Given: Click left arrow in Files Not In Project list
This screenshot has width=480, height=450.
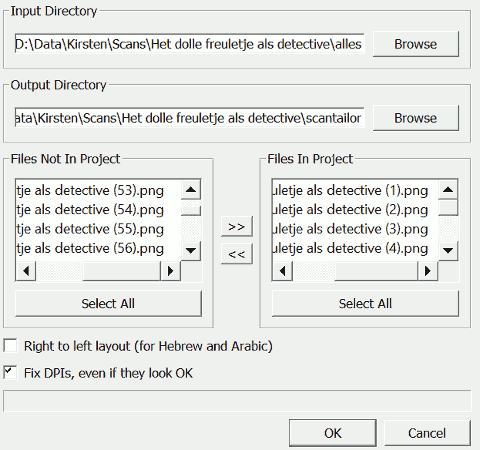Looking at the screenshot, I should click(x=26, y=271).
